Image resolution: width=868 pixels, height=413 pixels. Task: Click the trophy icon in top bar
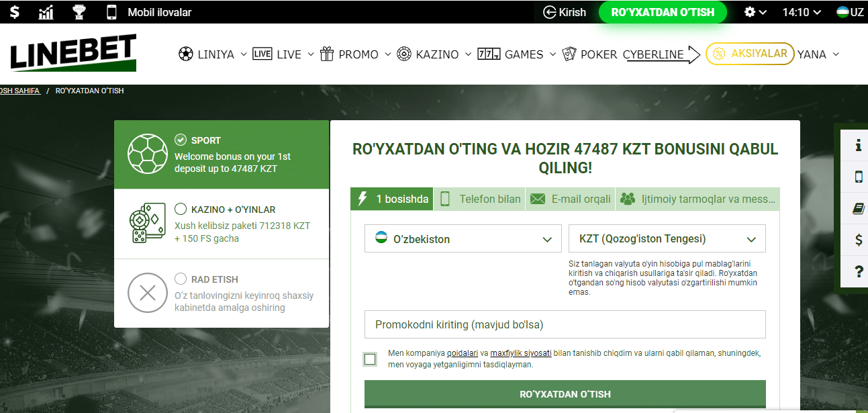79,12
